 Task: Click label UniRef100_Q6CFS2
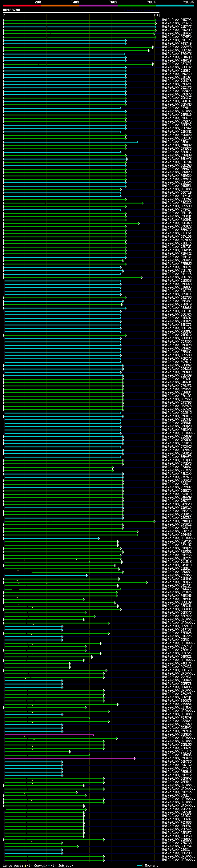(x=177, y=67)
